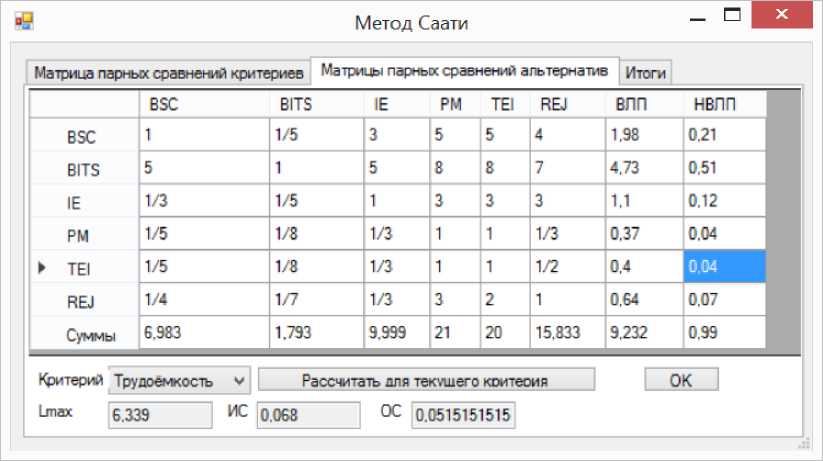Click the ОС value field
The height and width of the screenshot is (461, 823).
(x=463, y=415)
